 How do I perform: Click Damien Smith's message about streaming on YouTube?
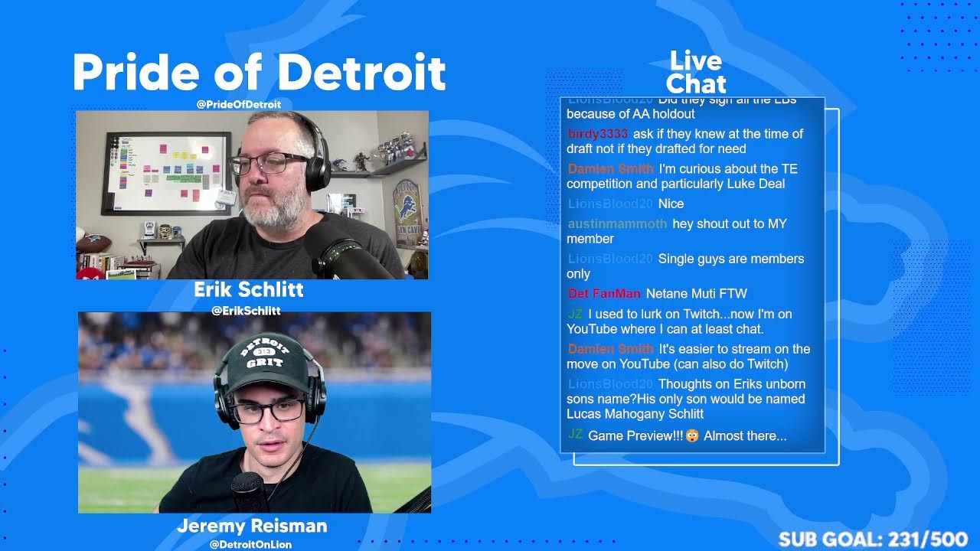click(688, 357)
